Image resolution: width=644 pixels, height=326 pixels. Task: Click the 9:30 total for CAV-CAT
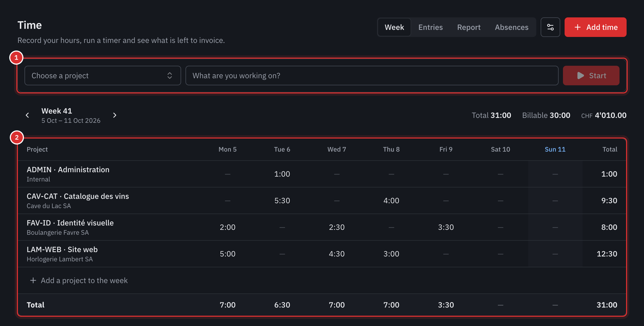pos(609,200)
